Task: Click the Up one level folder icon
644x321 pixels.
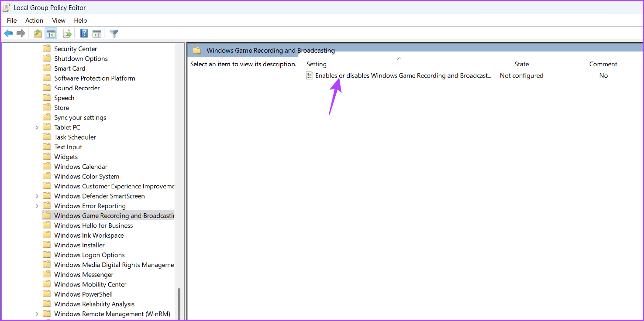Action: (38, 33)
